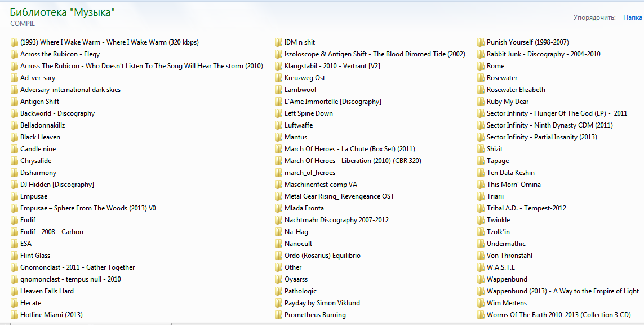This screenshot has height=325, width=644.
Task: Click the folder icon beside Flint Glass
Action: coord(15,256)
